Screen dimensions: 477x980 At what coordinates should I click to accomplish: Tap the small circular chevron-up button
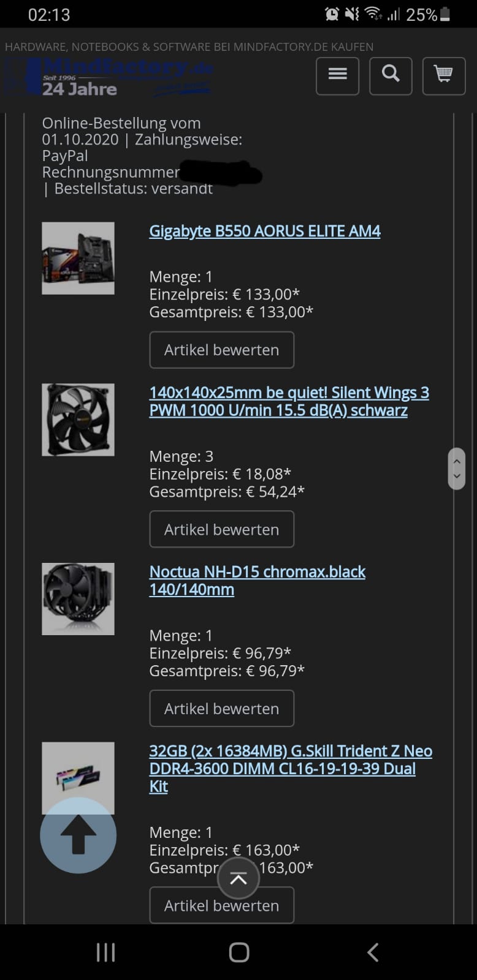(238, 878)
